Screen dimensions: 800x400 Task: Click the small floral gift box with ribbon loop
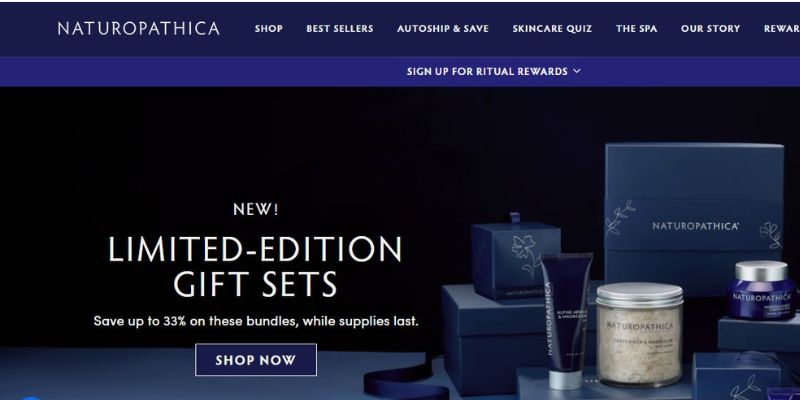pos(515,257)
